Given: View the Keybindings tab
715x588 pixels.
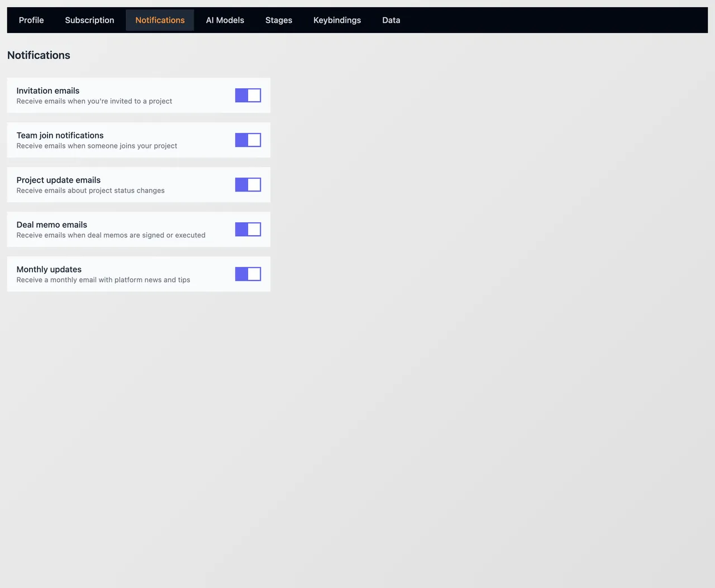Looking at the screenshot, I should (x=337, y=20).
